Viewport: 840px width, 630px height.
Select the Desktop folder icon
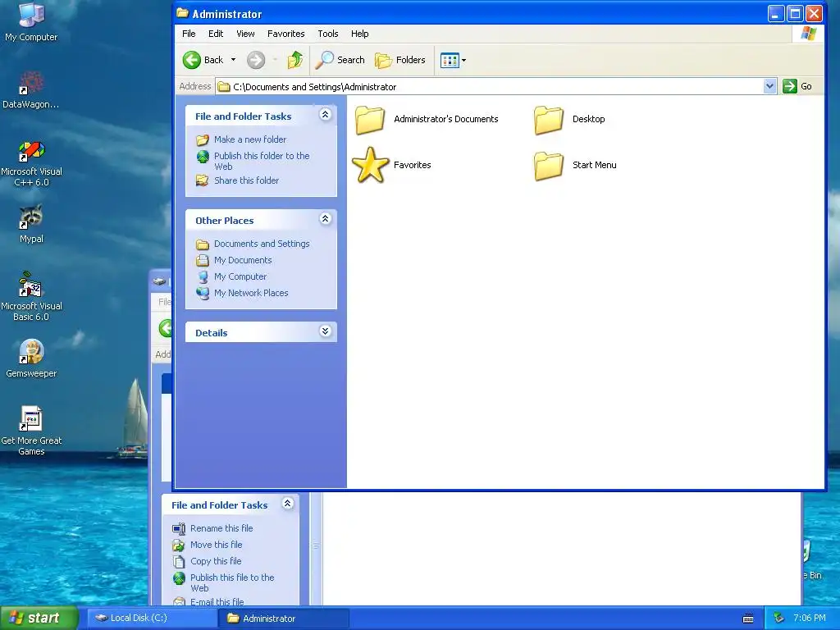[x=549, y=119]
